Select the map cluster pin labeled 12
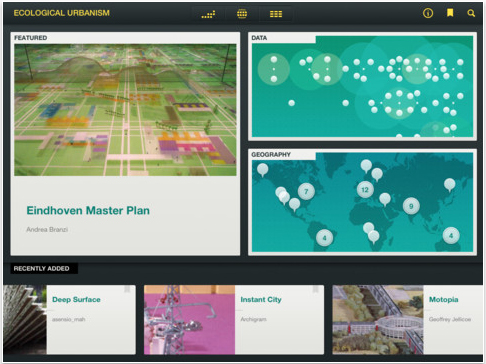This screenshot has height=364, width=486. [x=365, y=190]
